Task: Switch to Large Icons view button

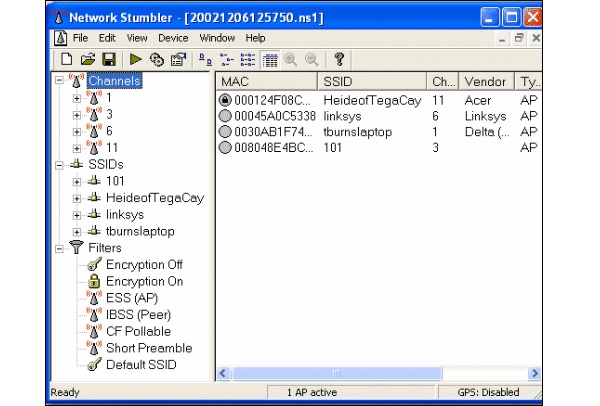Action: (x=205, y=60)
